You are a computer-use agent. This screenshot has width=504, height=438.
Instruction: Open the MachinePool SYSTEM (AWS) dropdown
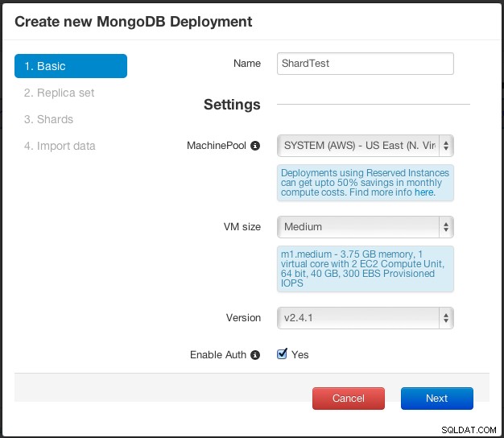pos(366,146)
